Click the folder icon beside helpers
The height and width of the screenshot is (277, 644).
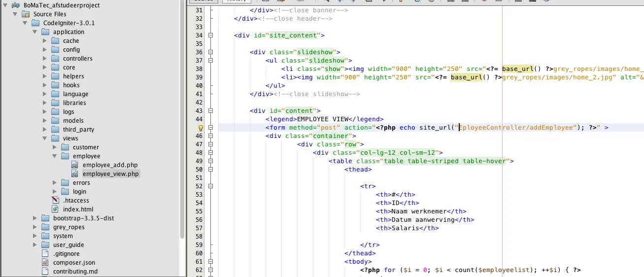point(55,76)
